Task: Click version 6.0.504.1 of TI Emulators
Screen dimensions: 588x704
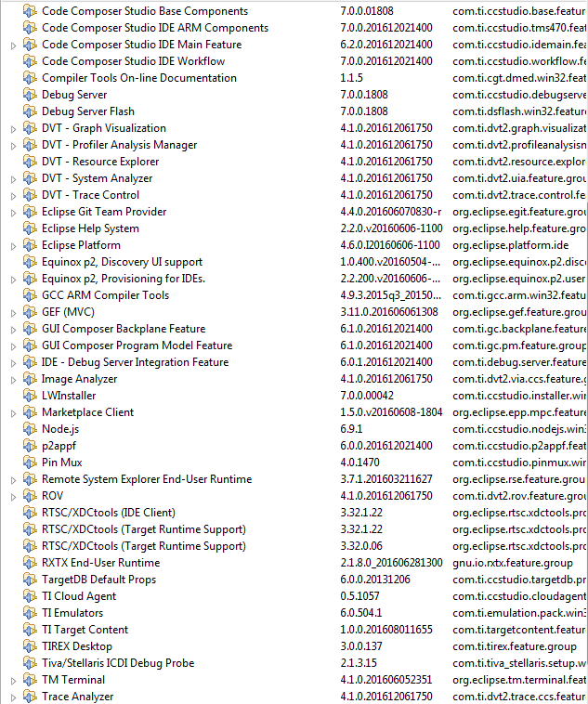Action: click(x=361, y=613)
